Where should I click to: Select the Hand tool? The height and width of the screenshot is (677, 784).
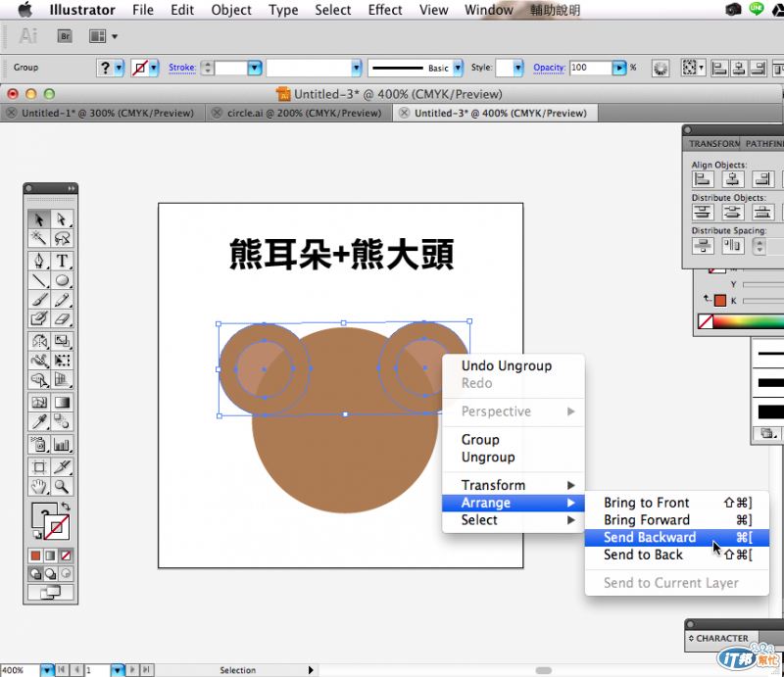pyautogui.click(x=39, y=486)
